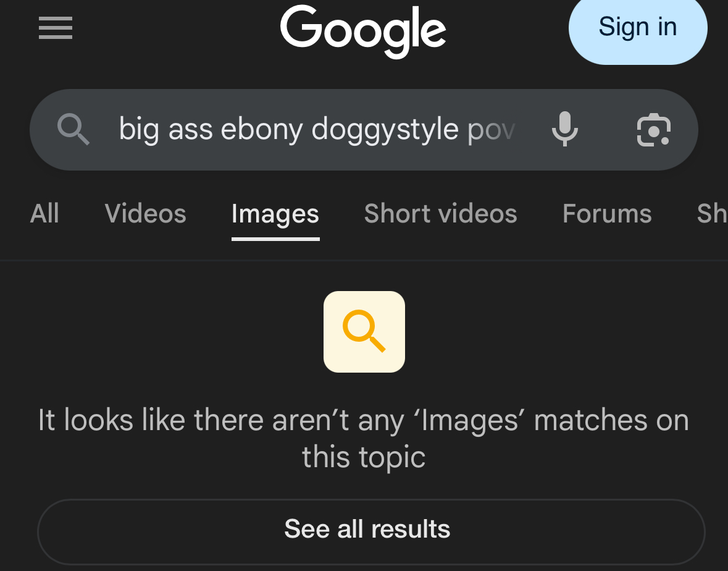
Task: Click See all results button
Action: click(371, 531)
